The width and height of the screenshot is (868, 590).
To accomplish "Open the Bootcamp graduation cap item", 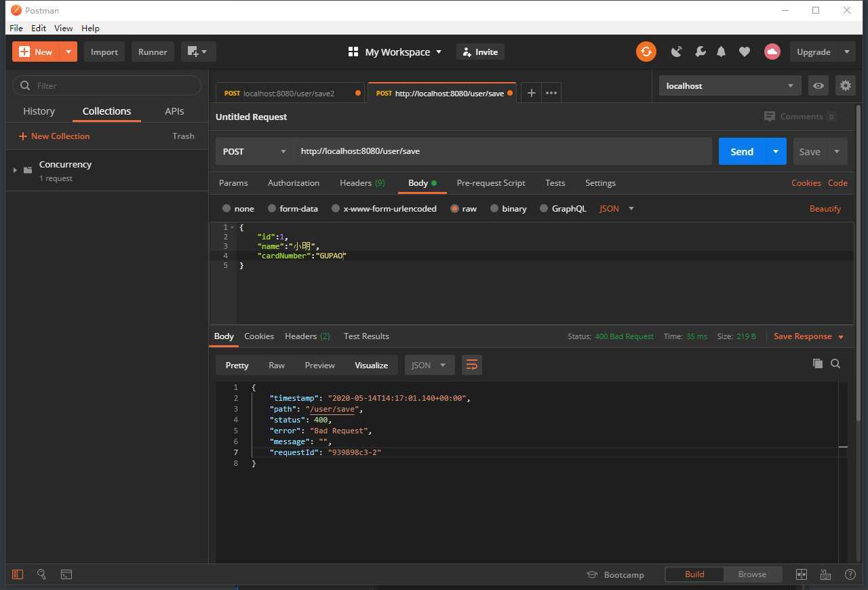I will [615, 574].
